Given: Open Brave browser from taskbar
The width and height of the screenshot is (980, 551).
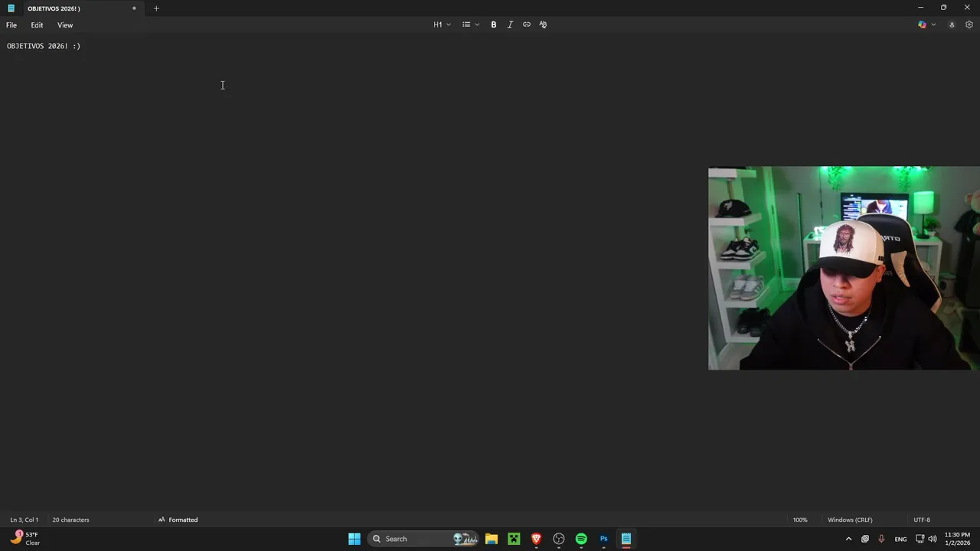Looking at the screenshot, I should coord(537,539).
